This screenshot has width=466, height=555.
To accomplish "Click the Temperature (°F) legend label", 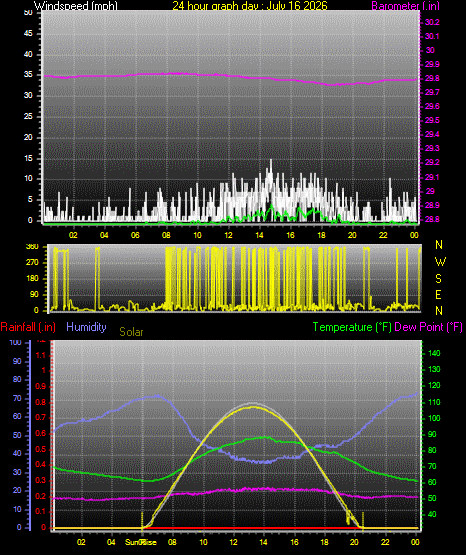I will coord(352,327).
